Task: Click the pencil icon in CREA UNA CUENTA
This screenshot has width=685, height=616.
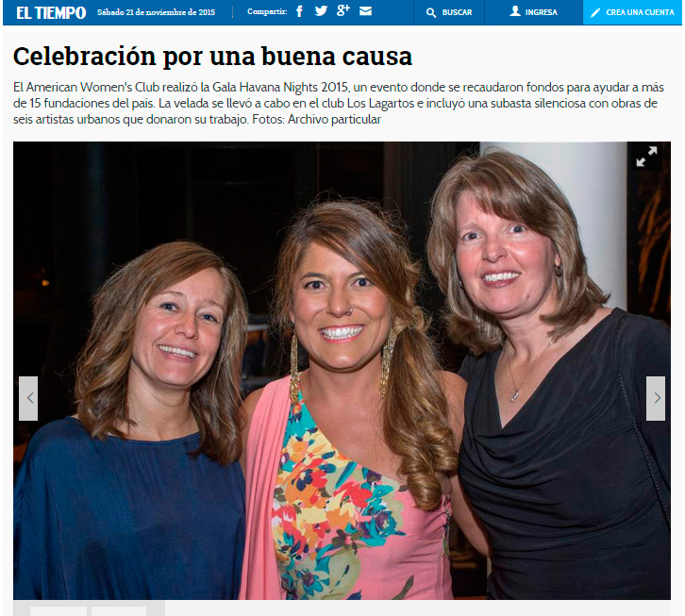Action: click(595, 12)
